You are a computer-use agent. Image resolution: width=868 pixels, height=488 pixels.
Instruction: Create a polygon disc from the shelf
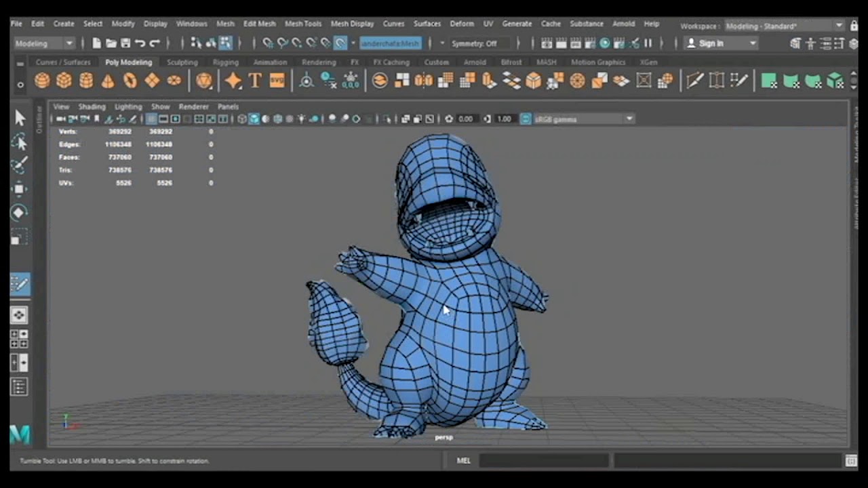point(174,81)
